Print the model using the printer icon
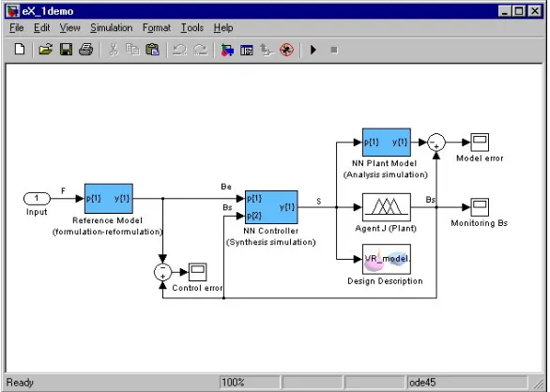This screenshot has width=550, height=392. [86, 50]
